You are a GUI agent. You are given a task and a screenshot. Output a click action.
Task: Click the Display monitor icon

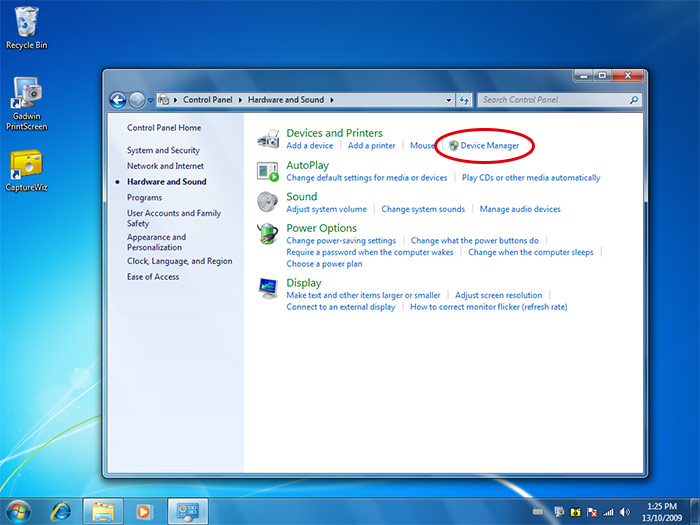(268, 288)
